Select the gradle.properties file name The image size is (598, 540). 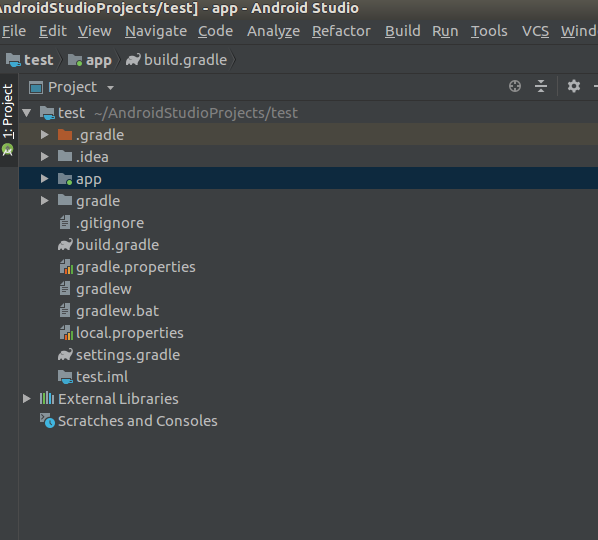point(136,267)
